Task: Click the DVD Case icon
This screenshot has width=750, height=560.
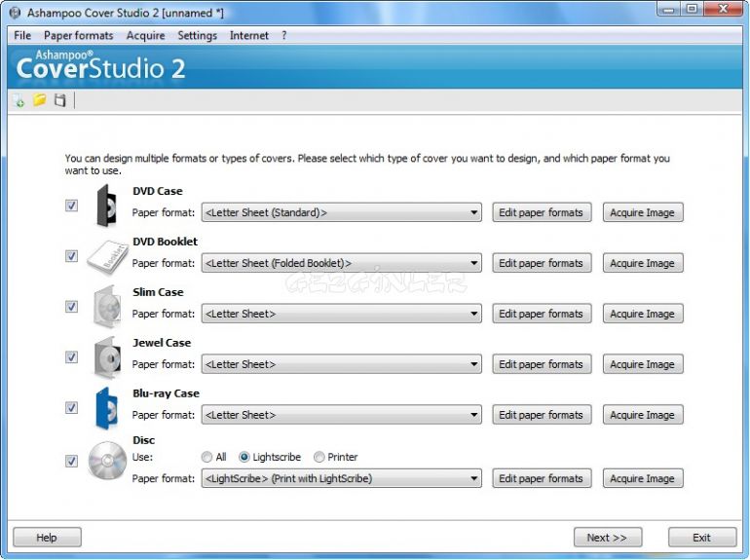Action: pyautogui.click(x=106, y=205)
